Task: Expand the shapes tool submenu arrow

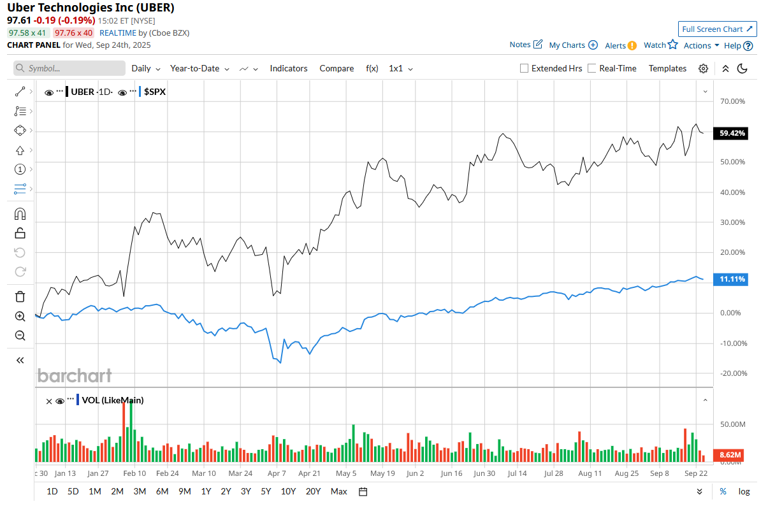Action: (31, 131)
